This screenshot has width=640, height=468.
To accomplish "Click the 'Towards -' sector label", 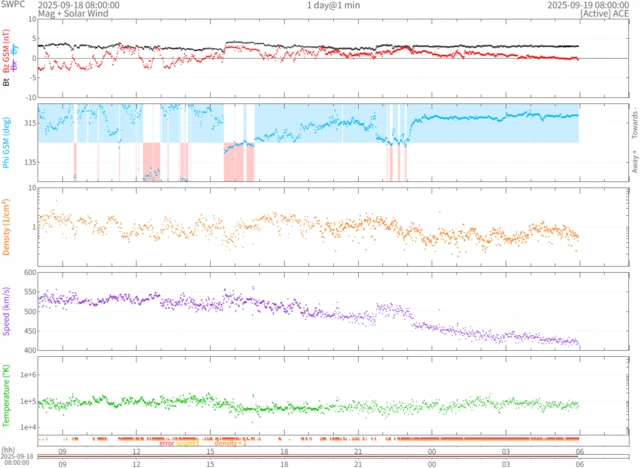I will 633,123.
